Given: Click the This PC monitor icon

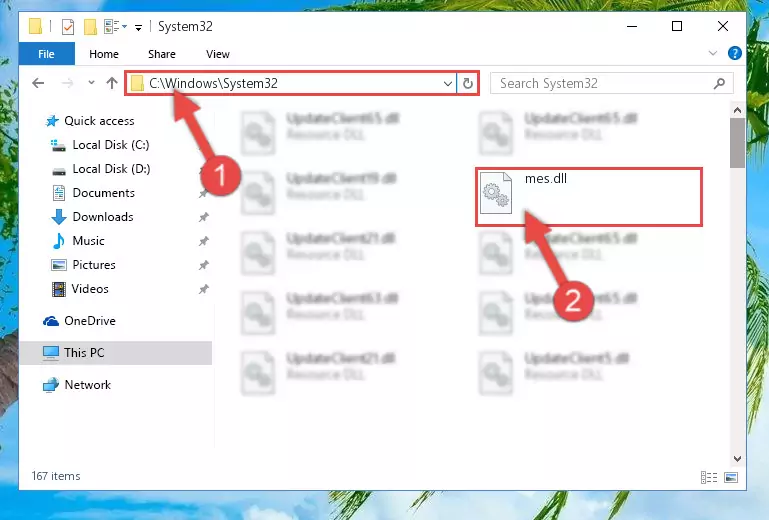Looking at the screenshot, I should [51, 353].
